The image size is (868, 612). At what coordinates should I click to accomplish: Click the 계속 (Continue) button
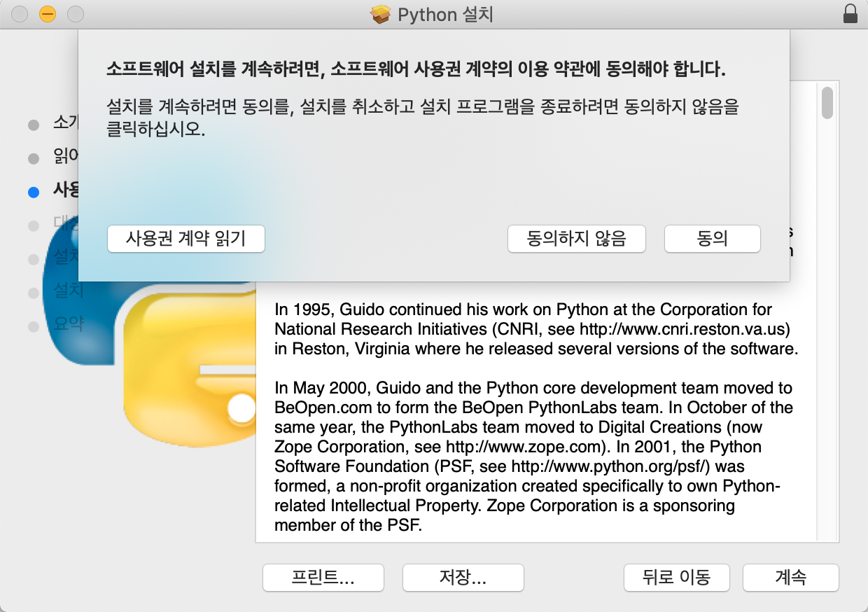[x=790, y=578]
